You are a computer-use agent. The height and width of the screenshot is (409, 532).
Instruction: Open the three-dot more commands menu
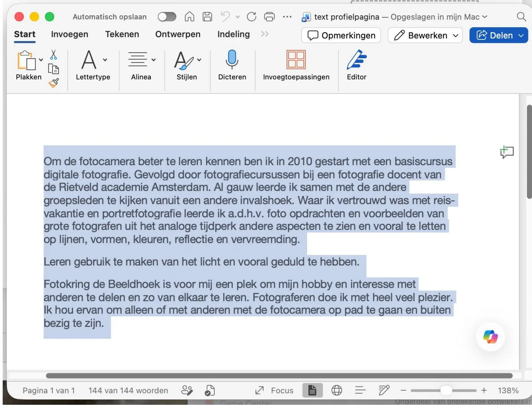tap(287, 17)
